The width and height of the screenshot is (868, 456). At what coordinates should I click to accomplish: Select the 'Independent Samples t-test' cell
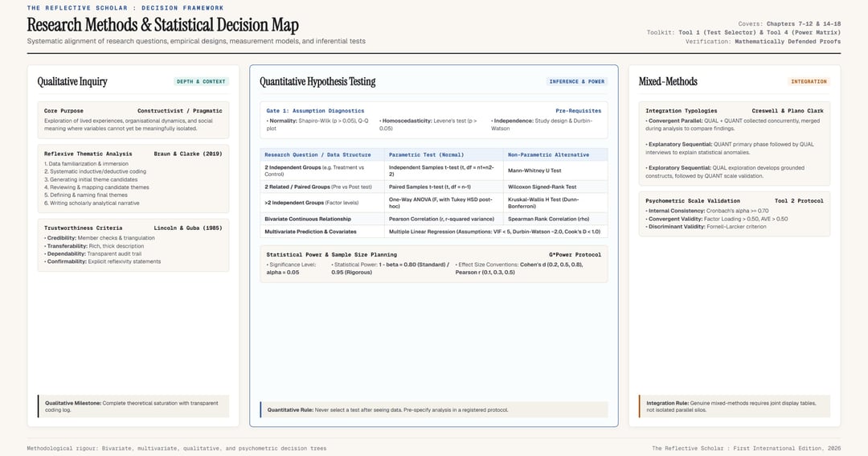click(x=444, y=170)
